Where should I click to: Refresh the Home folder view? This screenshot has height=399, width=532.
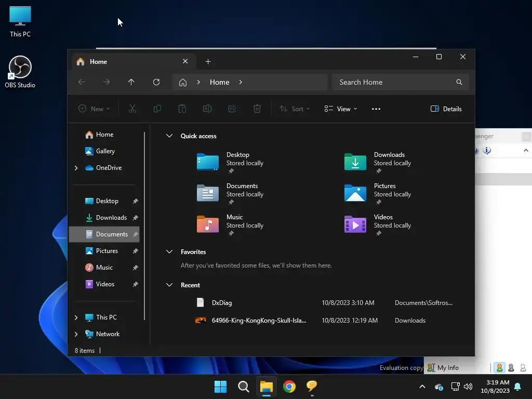pyautogui.click(x=156, y=82)
